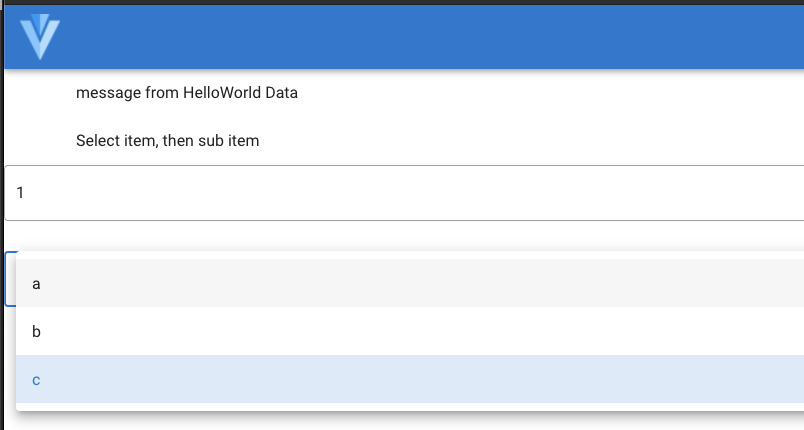Click the letter "b" in the white list row
This screenshot has width=804, height=430.
(x=36, y=332)
